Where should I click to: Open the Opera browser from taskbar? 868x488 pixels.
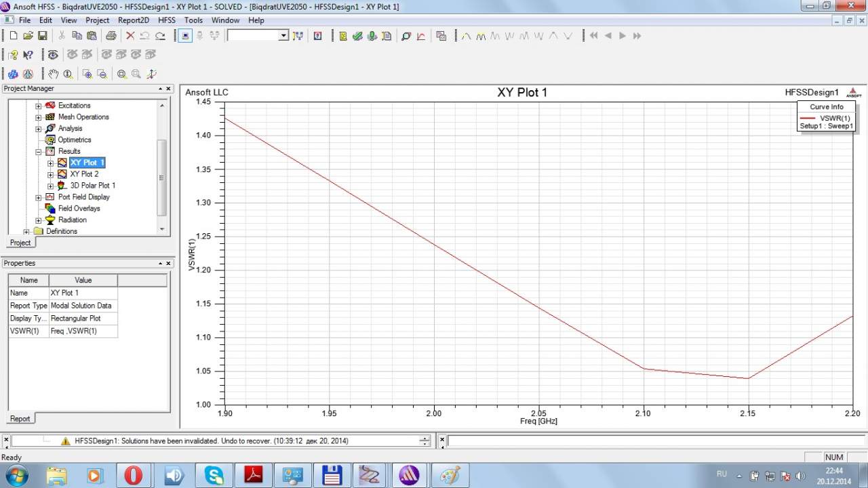[x=133, y=475]
